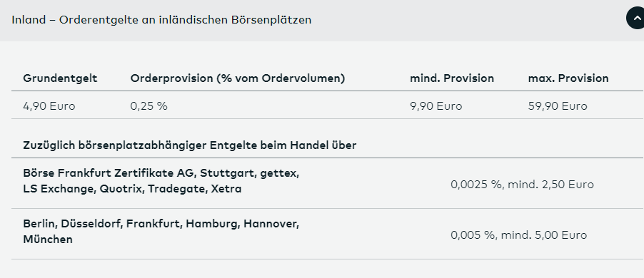Screen dimensions: 644x278
Task: Select the 4,90 Euro cell
Action: click(49, 106)
